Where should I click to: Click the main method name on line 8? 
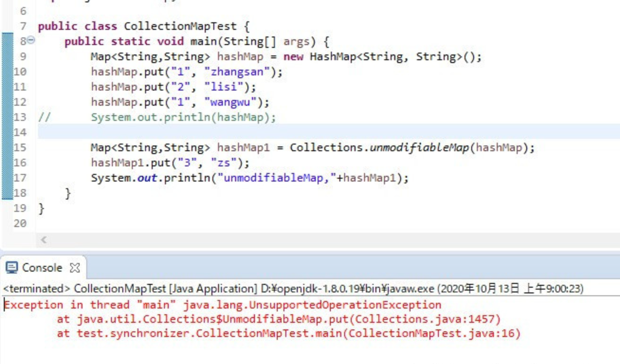(x=203, y=41)
